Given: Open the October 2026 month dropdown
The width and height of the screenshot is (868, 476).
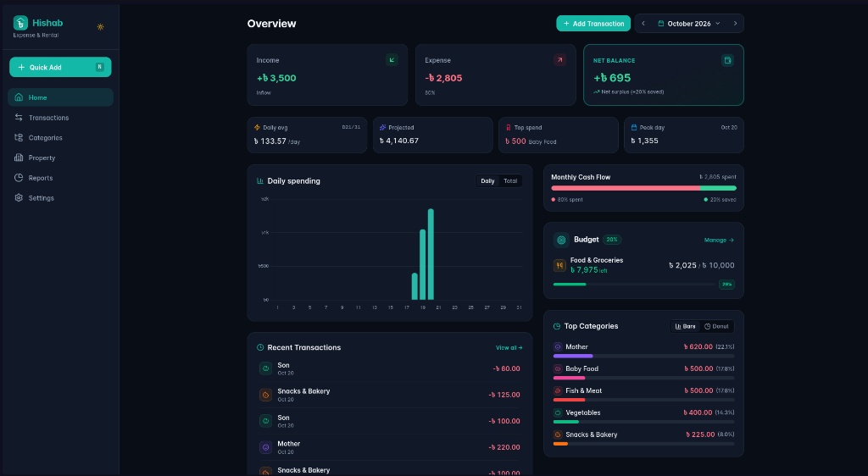Looking at the screenshot, I should click(x=689, y=23).
